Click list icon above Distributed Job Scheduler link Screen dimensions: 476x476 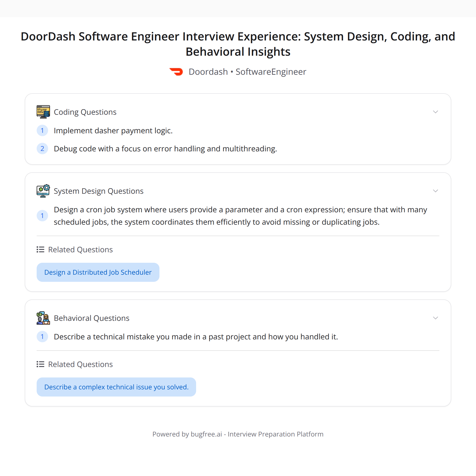coord(40,250)
